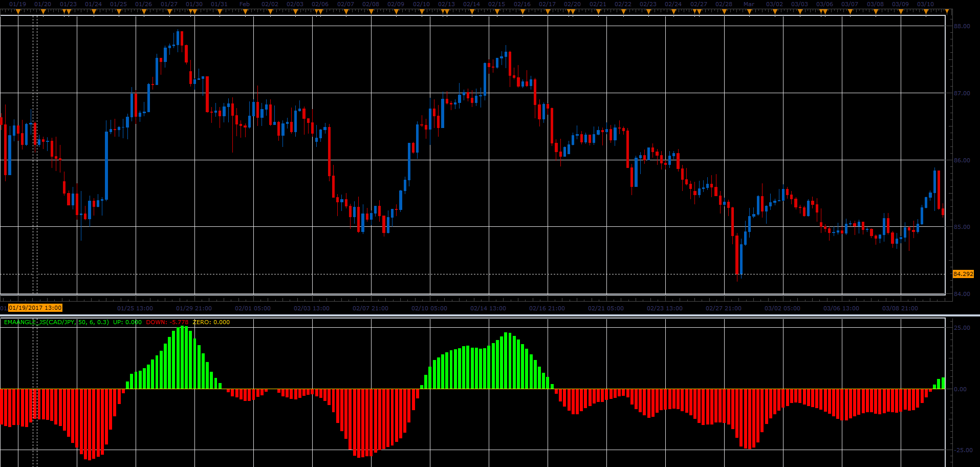Click the UP: 0.000 indicator value
This screenshot has width=980, height=467.
(x=127, y=322)
